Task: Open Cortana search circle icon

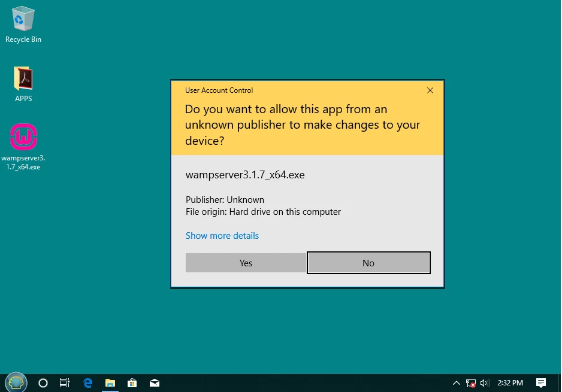Action: point(43,383)
